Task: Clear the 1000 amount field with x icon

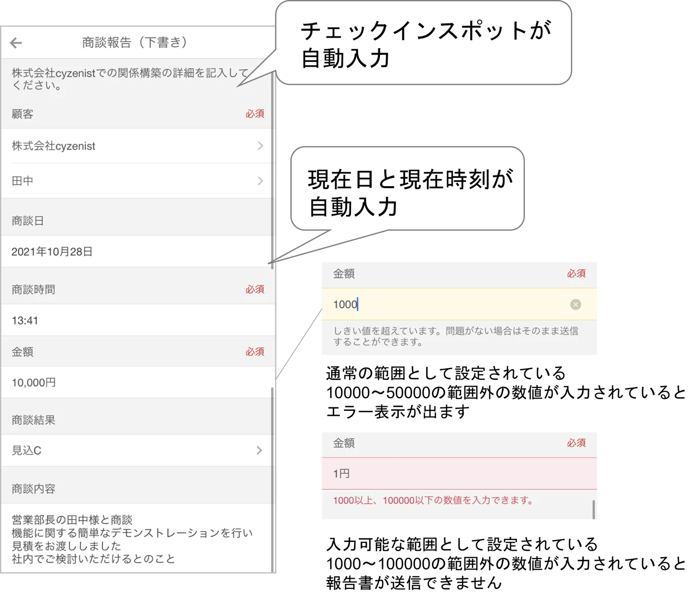Action: coord(575,305)
